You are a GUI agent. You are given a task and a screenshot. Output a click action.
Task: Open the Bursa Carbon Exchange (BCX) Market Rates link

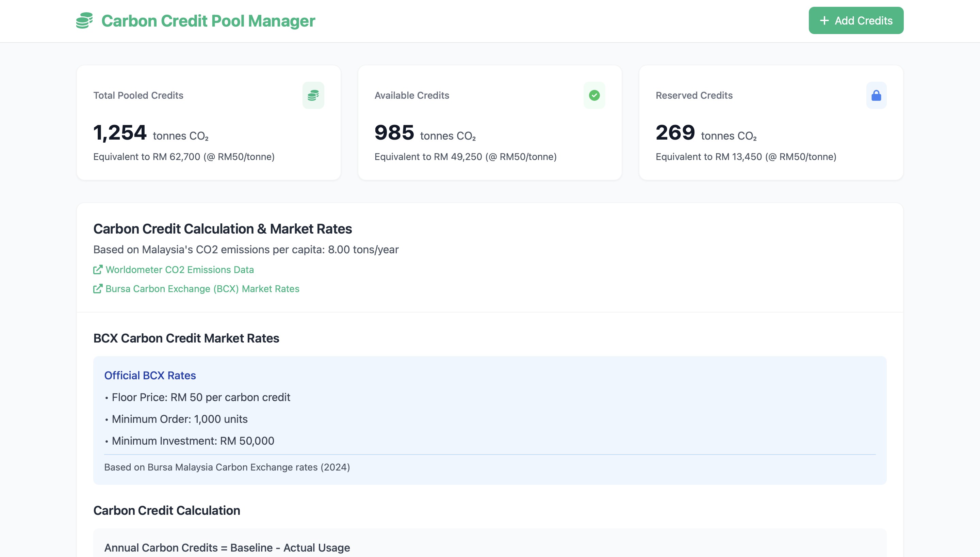(202, 289)
